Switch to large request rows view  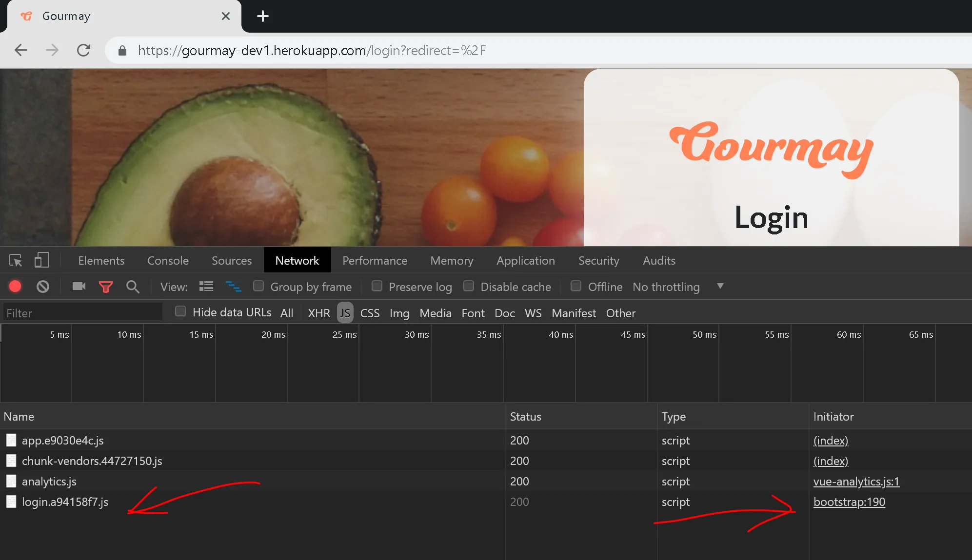[x=206, y=287]
